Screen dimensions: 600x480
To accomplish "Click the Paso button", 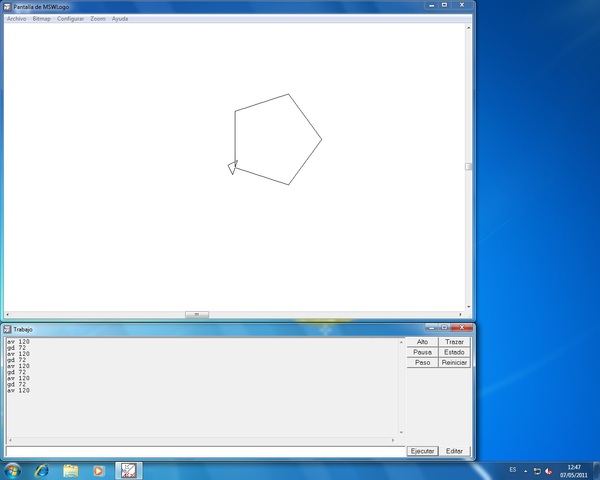I will coord(422,362).
